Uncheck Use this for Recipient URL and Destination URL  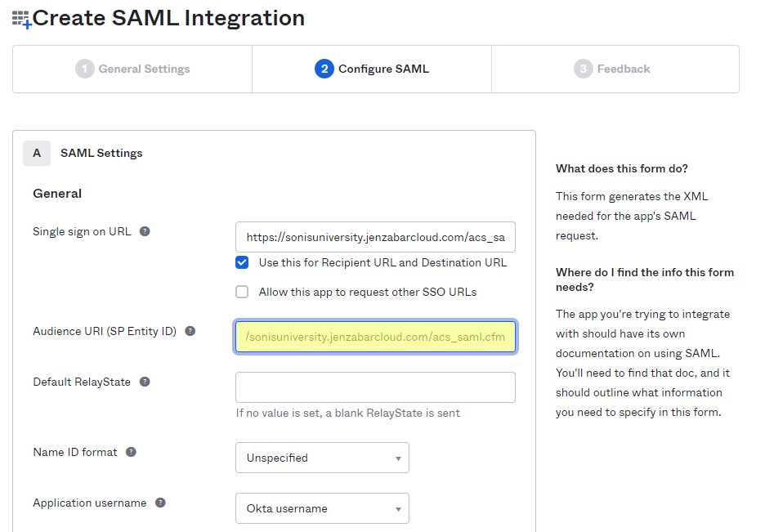pos(243,263)
